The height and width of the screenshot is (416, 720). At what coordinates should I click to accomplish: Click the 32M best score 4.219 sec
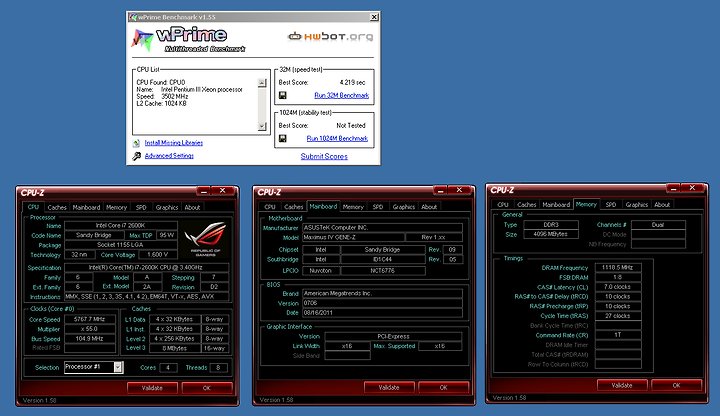point(352,83)
